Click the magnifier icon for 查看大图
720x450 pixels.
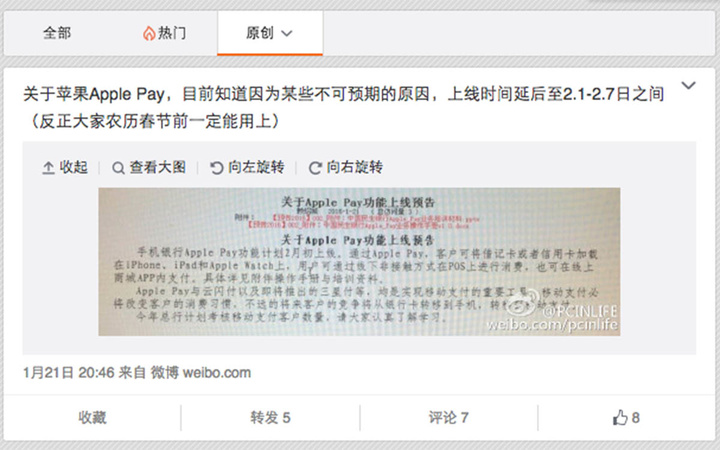118,168
